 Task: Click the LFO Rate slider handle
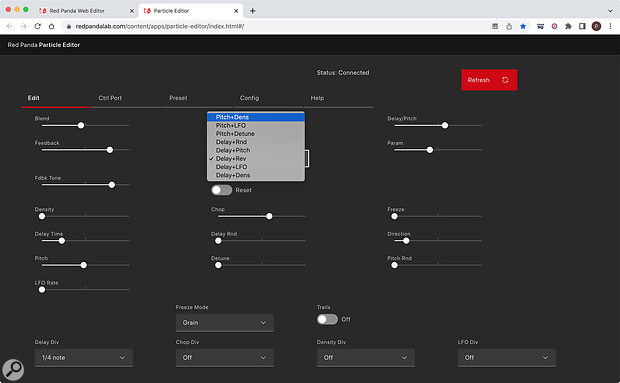coord(42,290)
